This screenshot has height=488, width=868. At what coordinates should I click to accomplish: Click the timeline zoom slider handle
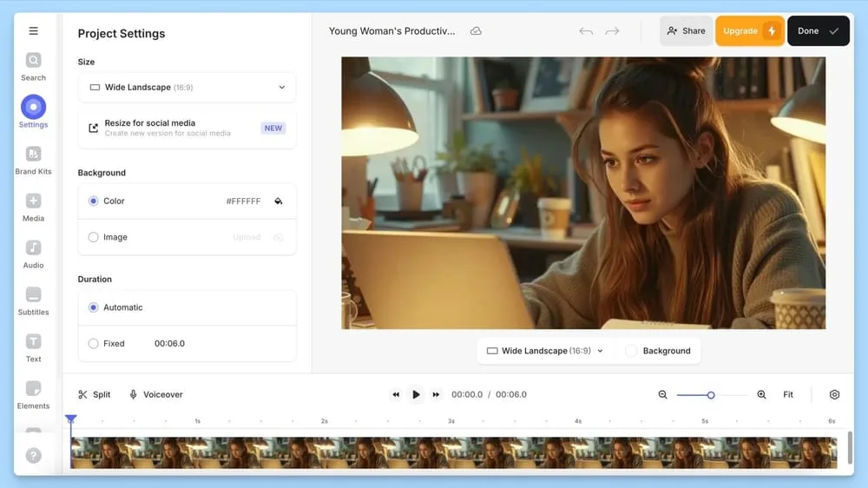711,395
